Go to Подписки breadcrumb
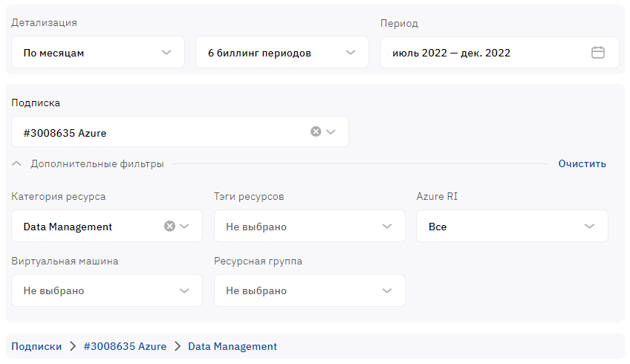Screen dimensions: 630x364 click(x=36, y=346)
